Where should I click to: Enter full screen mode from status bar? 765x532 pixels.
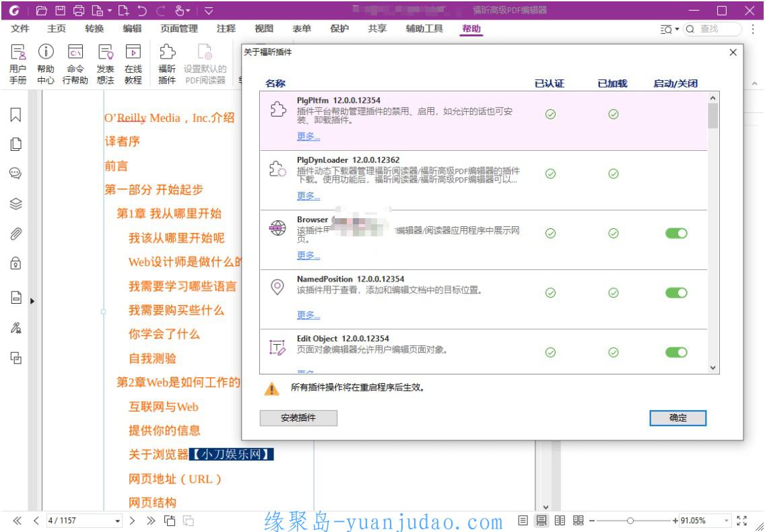coord(741,521)
